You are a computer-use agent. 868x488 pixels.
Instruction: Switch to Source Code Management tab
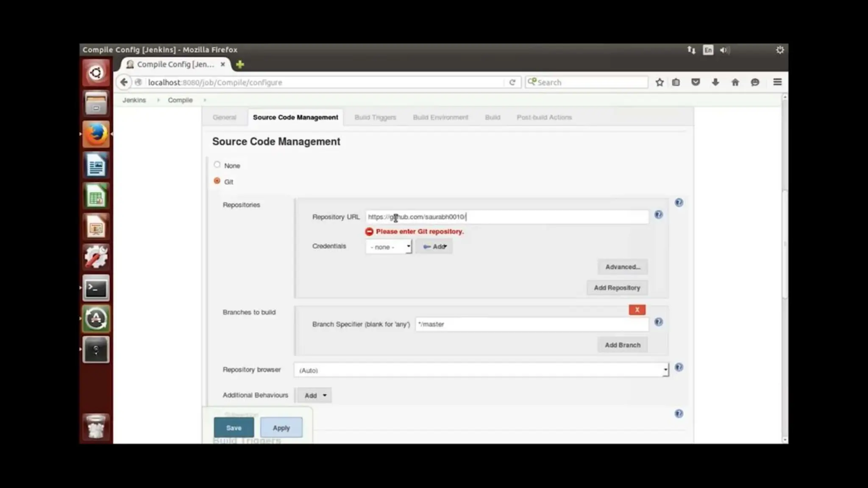(x=295, y=117)
